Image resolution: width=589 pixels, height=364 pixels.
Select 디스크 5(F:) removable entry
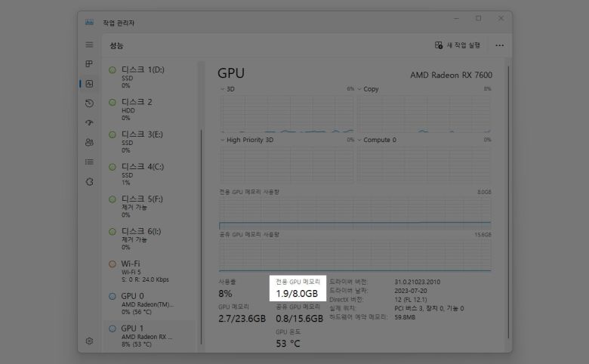(150, 206)
